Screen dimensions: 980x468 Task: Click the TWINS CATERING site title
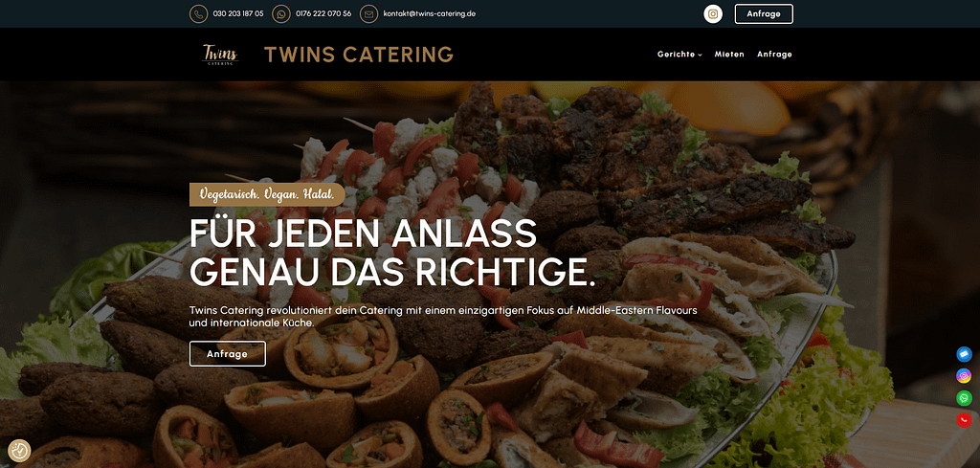coord(359,55)
